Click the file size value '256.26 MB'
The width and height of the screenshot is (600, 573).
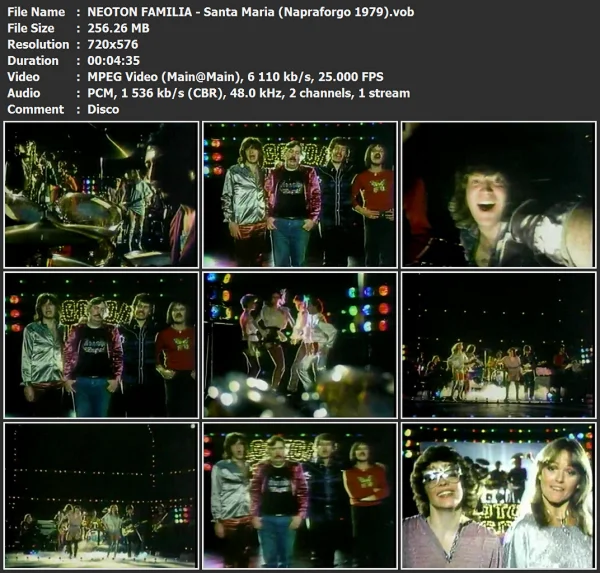tap(118, 28)
